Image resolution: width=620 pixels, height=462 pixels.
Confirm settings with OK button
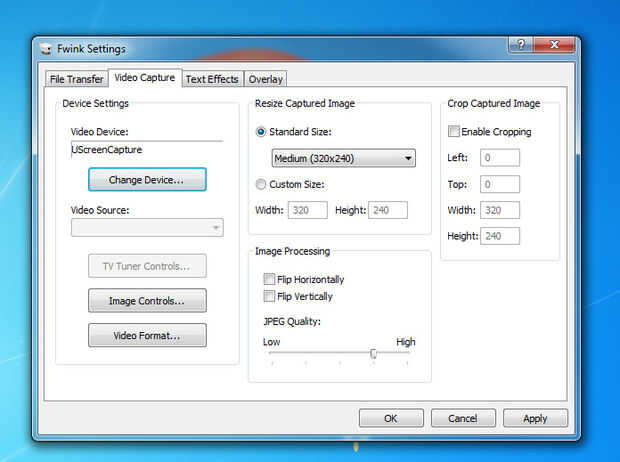pos(391,418)
